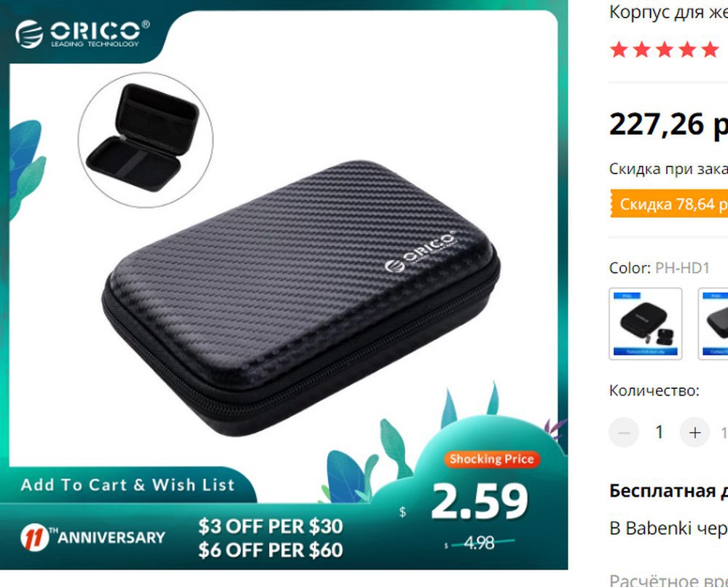Click the Shocking Price orange label
This screenshot has height=587, width=728.
tap(492, 459)
